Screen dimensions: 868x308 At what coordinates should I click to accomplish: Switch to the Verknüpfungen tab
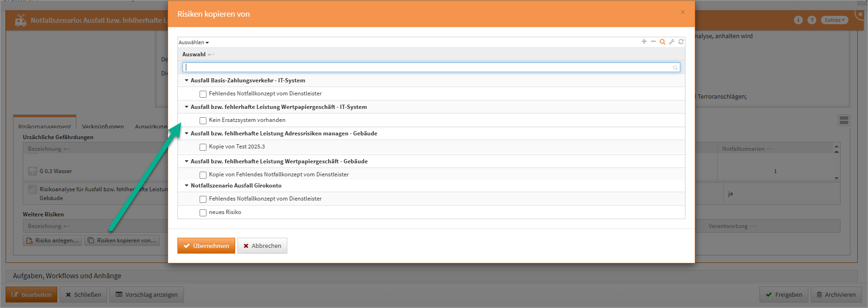coord(103,126)
